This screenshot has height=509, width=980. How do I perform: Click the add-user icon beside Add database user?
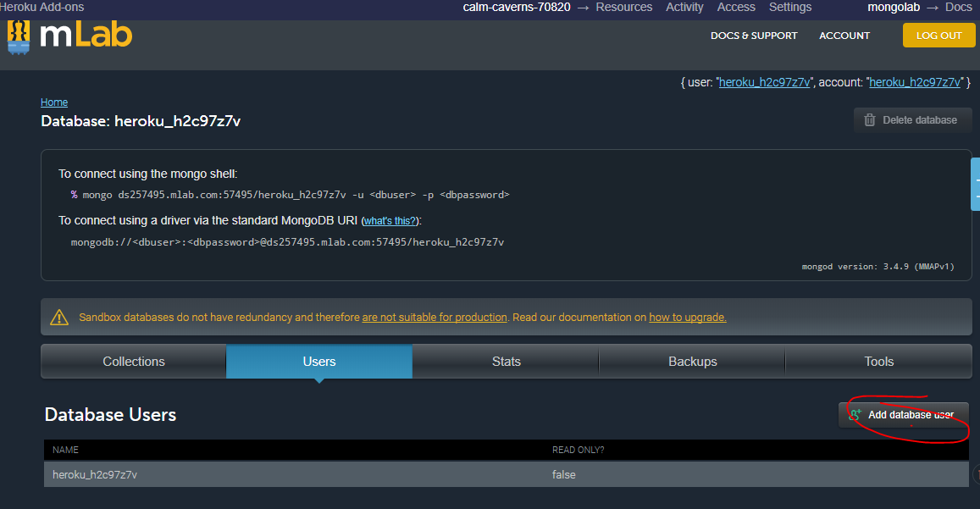(855, 415)
